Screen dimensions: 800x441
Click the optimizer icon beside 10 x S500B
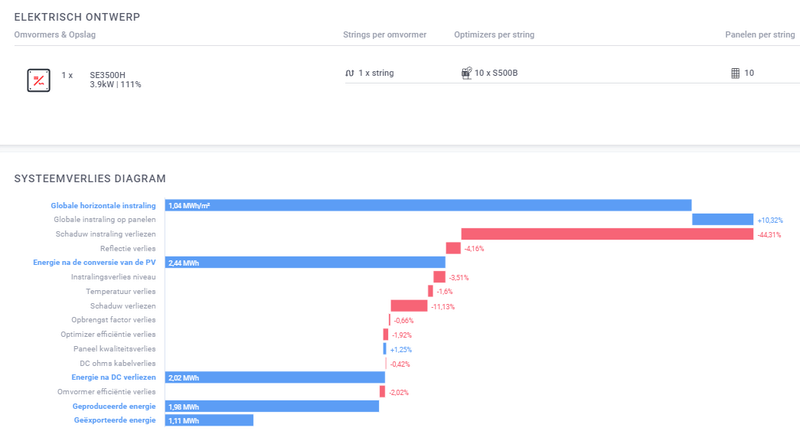[466, 73]
